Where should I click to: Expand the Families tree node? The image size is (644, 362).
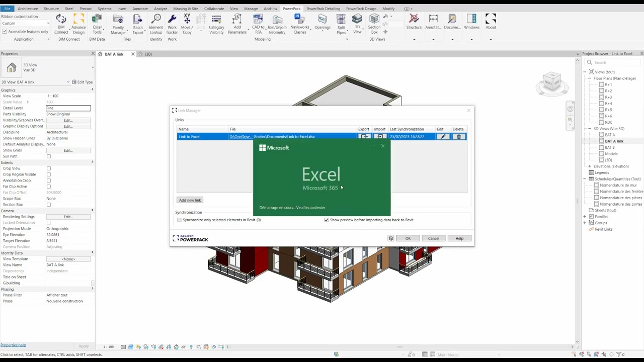click(585, 217)
